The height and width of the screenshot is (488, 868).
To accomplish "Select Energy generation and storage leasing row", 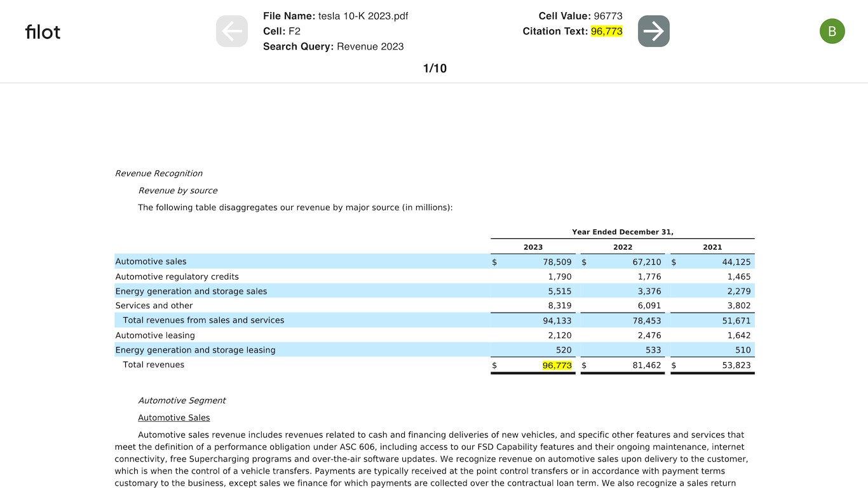I will click(195, 350).
